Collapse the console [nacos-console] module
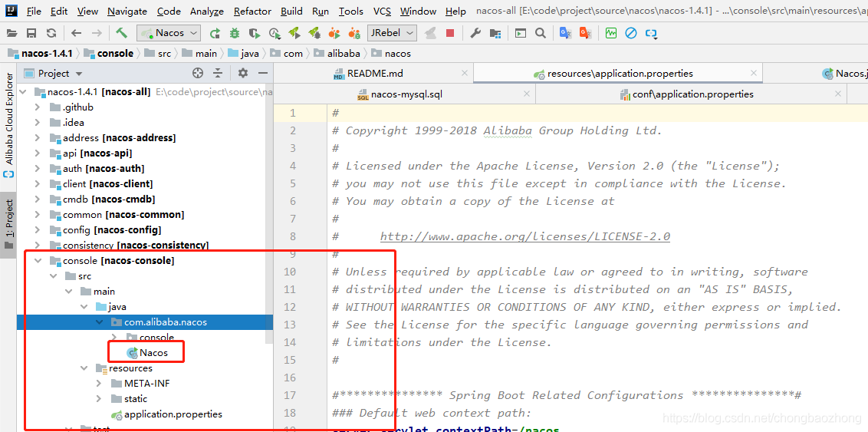The image size is (868, 432). click(x=37, y=260)
